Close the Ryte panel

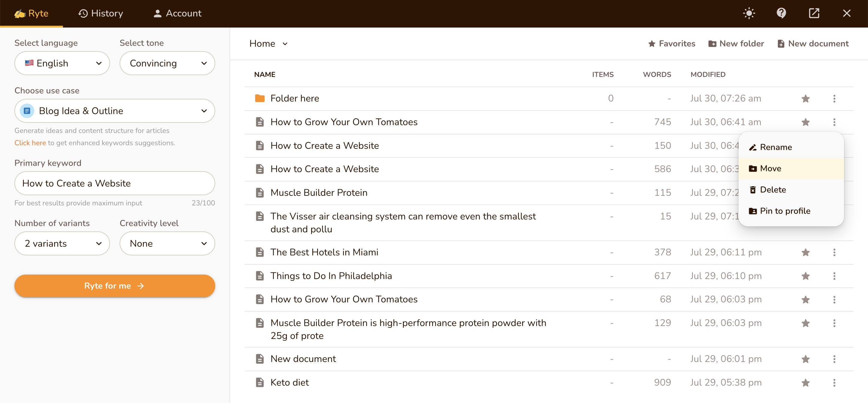tap(846, 13)
